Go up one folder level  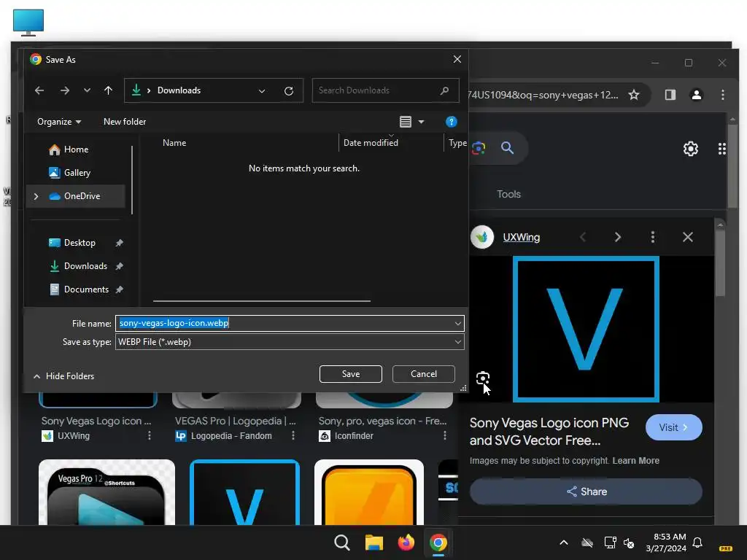pyautogui.click(x=108, y=90)
